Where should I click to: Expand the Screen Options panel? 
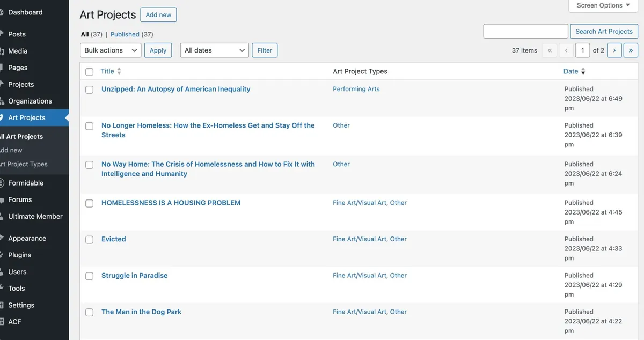603,5
